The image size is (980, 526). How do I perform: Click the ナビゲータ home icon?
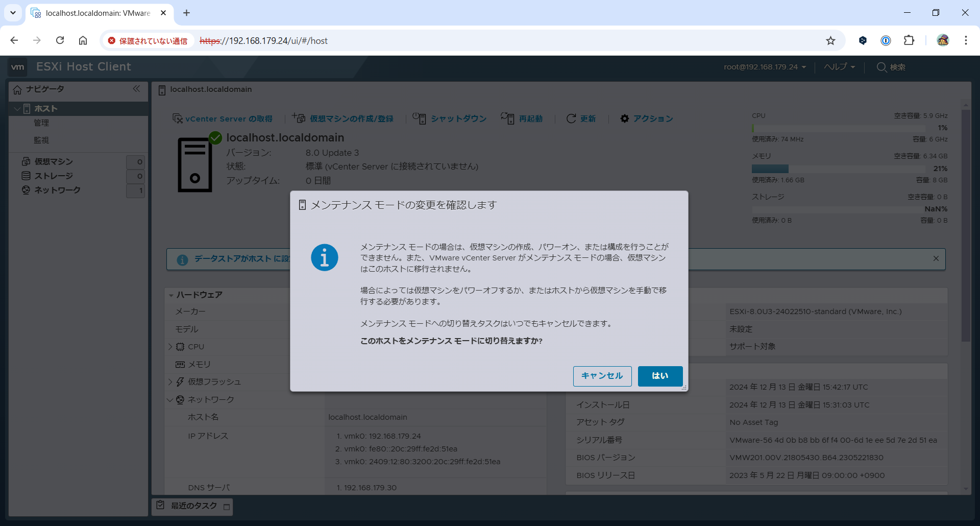click(17, 89)
